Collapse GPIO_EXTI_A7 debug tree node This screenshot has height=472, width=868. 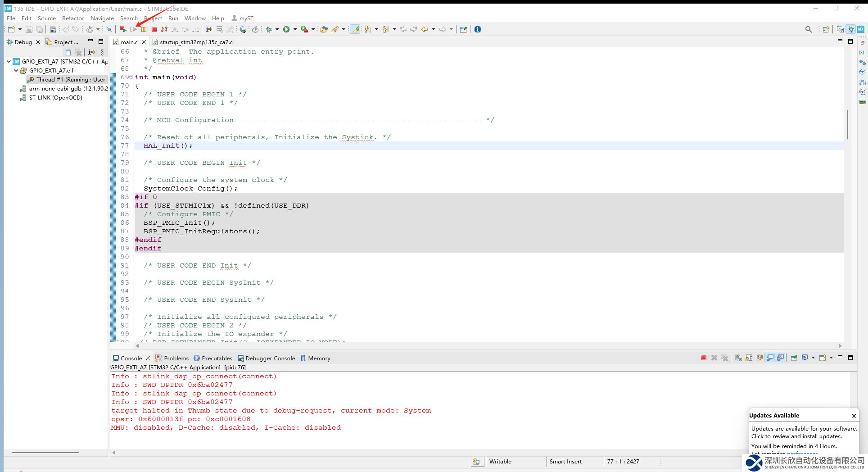click(9, 62)
